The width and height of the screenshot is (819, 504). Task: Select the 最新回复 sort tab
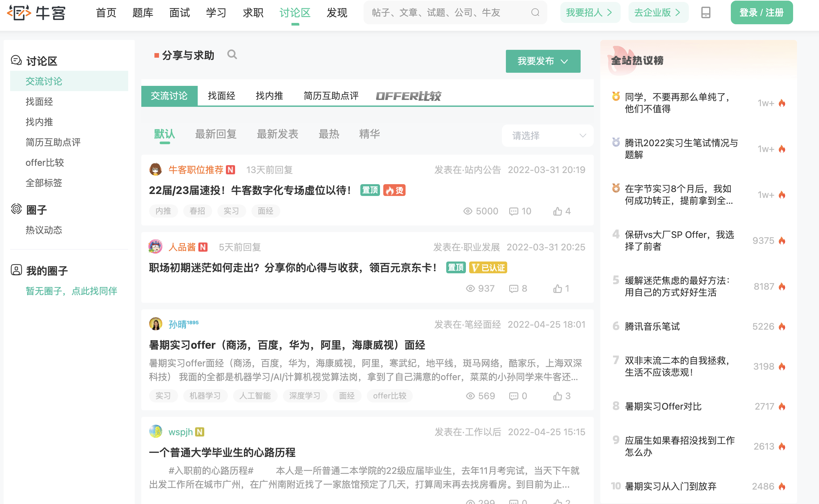pos(216,134)
